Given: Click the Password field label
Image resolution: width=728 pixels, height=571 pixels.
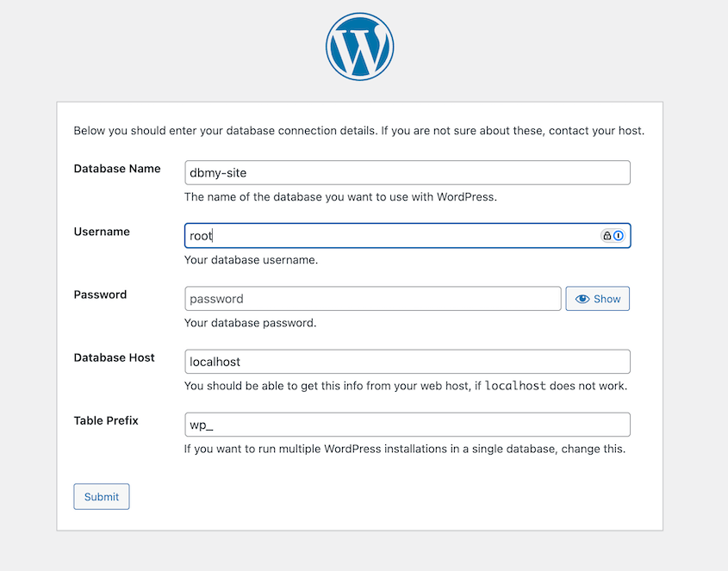Looking at the screenshot, I should click(100, 295).
